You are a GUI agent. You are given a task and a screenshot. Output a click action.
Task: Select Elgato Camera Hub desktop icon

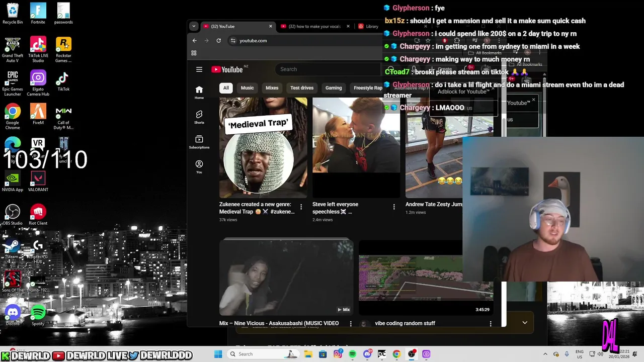[38, 83]
